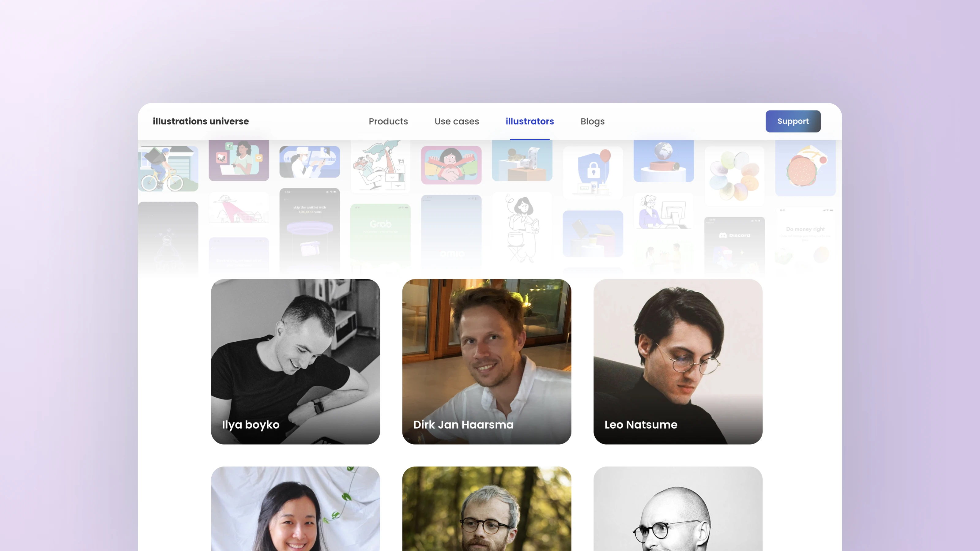This screenshot has height=551, width=980.
Task: Click the illustrations universe logo
Action: point(201,121)
